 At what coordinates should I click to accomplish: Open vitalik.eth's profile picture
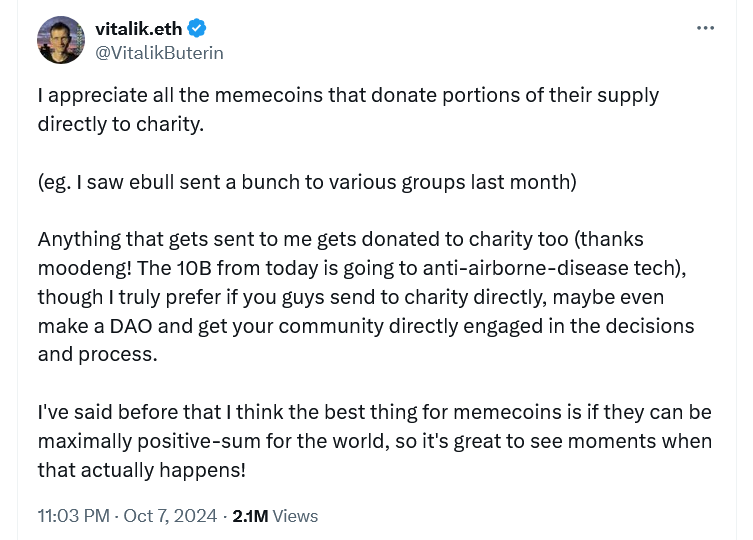tap(62, 40)
